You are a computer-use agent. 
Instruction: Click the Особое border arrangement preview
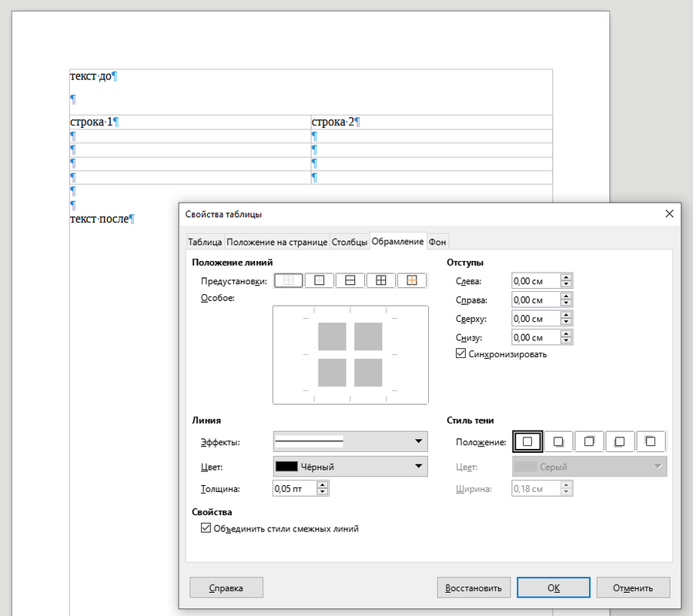tap(350, 354)
